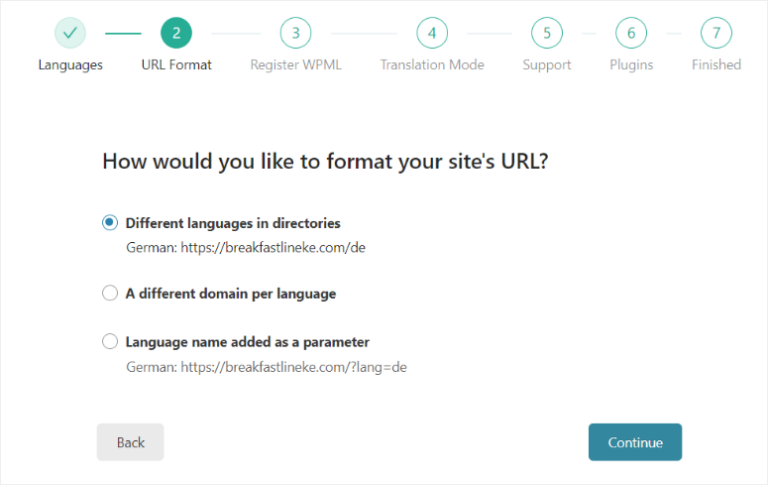The height and width of the screenshot is (485, 768).
Task: Click the completed Languages checkmark step icon
Action: tap(70, 33)
